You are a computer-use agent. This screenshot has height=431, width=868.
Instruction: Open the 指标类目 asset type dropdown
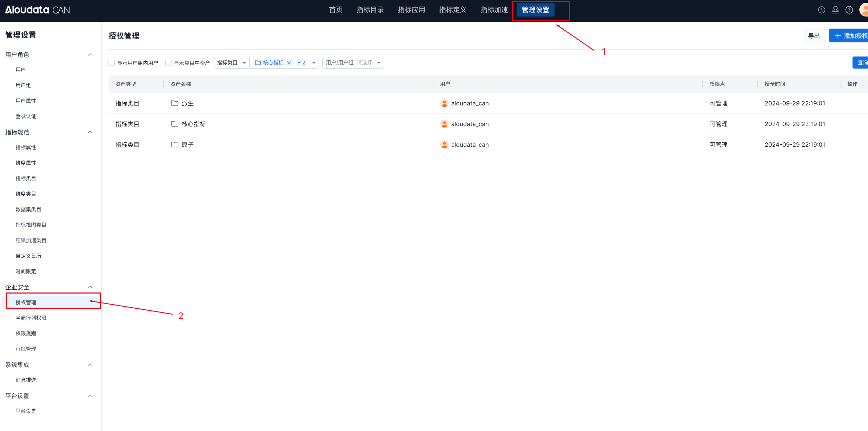[x=231, y=63]
